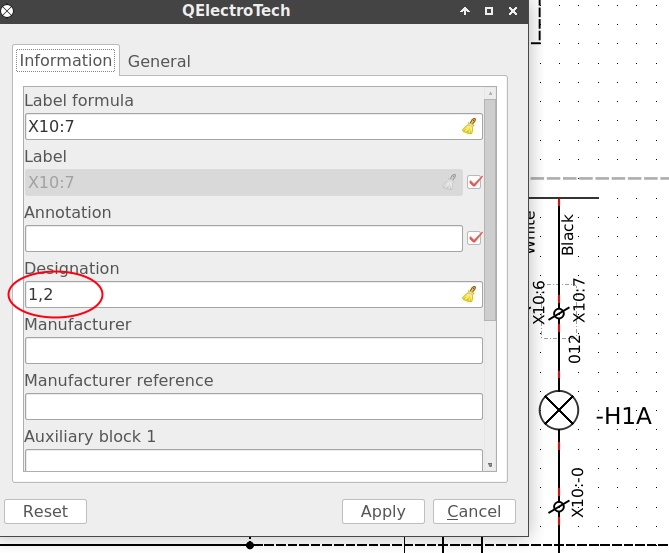Click the Reset button

(x=45, y=511)
